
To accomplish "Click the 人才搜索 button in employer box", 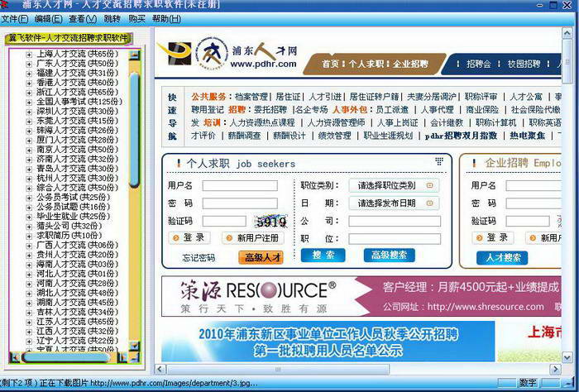I will 502,258.
